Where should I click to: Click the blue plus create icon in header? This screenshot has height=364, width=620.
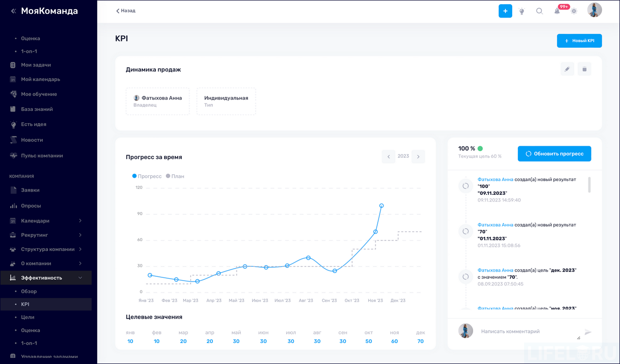coord(505,10)
